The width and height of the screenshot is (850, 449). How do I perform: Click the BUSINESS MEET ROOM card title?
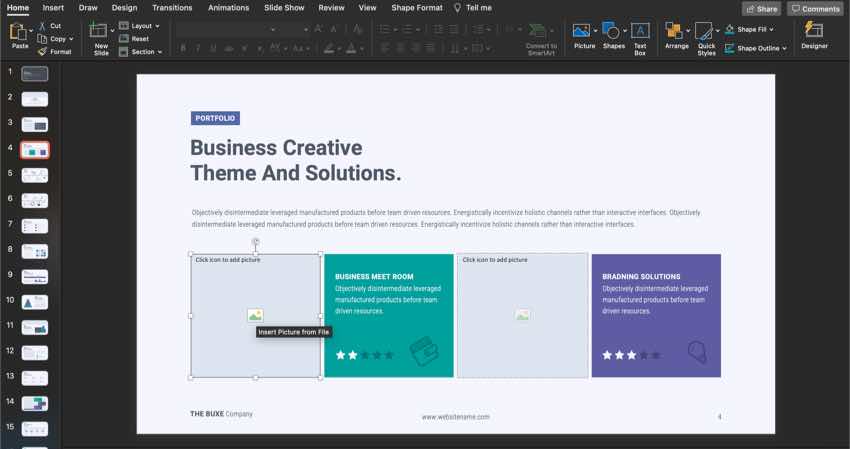374,277
